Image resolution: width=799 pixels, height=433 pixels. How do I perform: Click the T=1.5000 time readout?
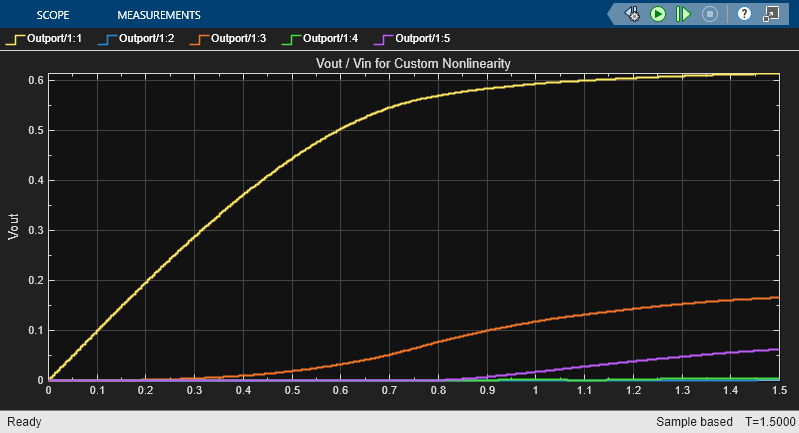tap(770, 422)
